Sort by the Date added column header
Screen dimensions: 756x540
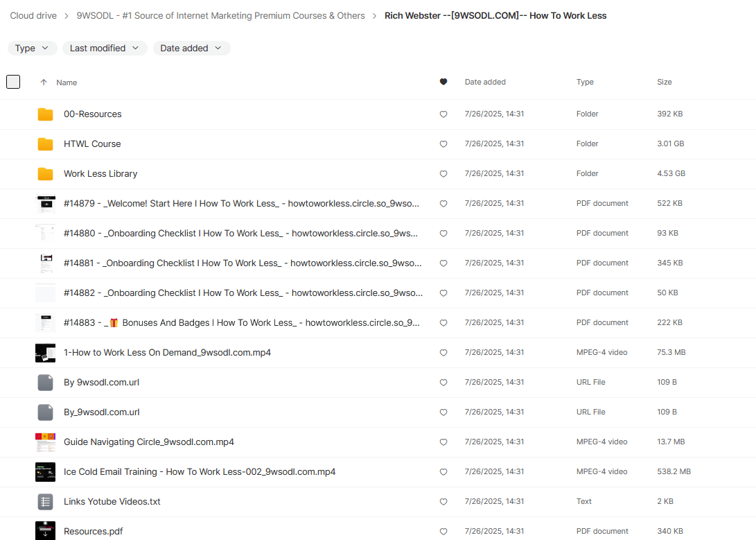pyautogui.click(x=485, y=82)
